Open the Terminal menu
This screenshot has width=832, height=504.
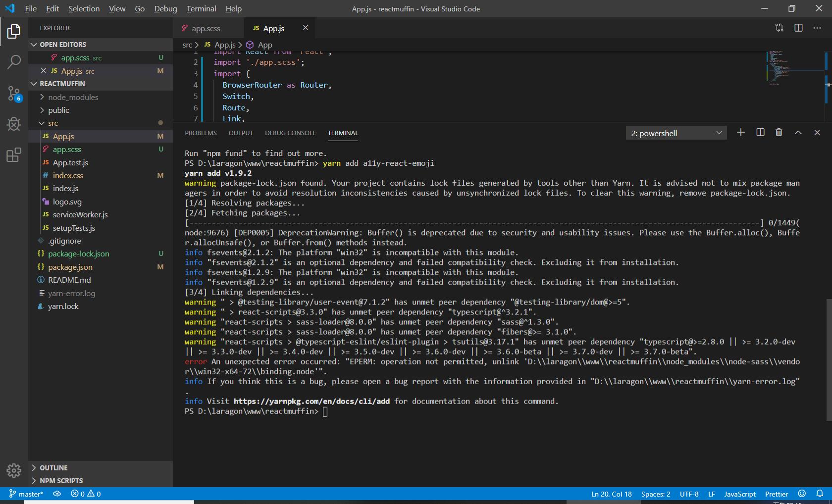(x=201, y=8)
